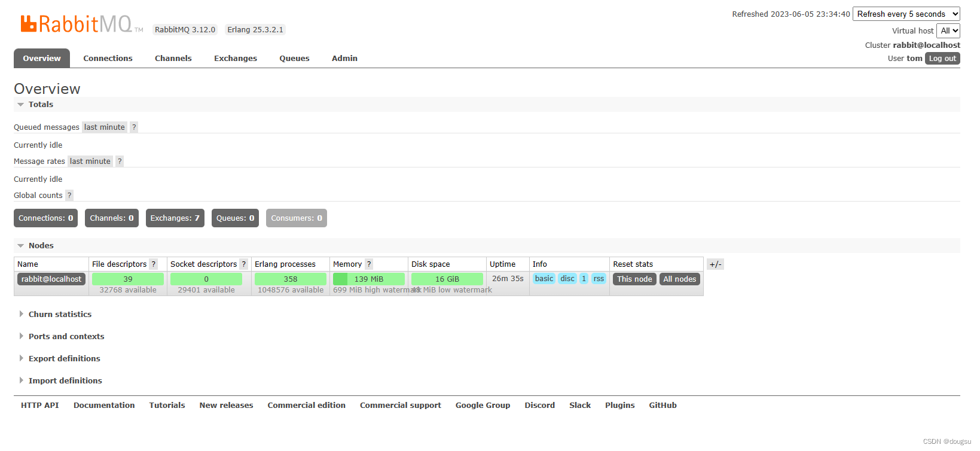The width and height of the screenshot is (980, 451).
Task: Log out of user tom
Action: point(942,59)
